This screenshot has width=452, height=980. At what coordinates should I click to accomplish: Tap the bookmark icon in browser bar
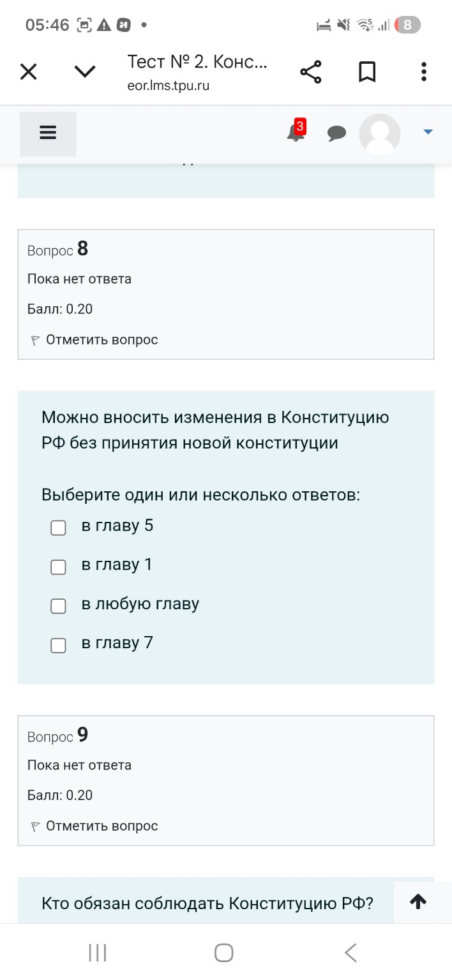367,71
